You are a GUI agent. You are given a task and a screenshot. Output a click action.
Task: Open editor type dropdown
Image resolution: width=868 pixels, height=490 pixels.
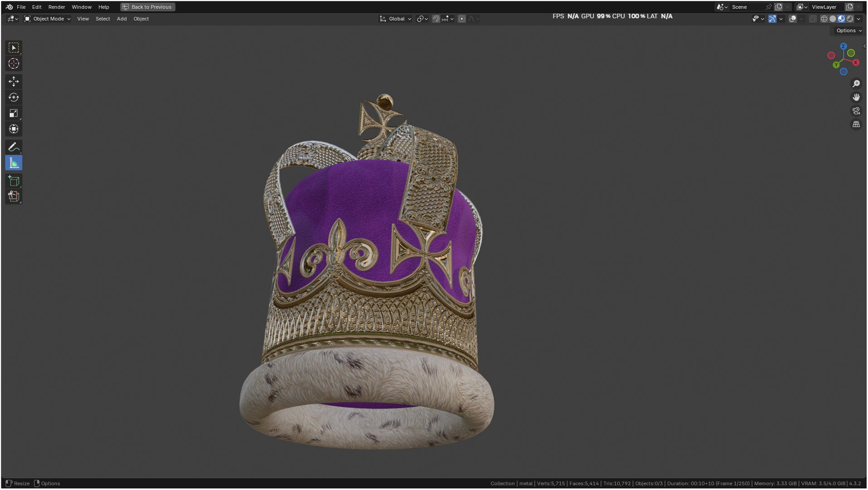pyautogui.click(x=12, y=19)
